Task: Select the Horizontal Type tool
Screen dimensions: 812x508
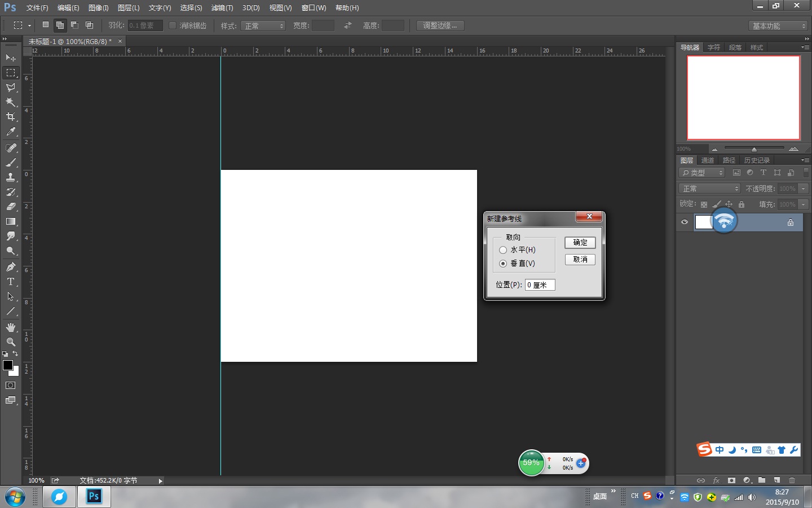Action: coord(11,282)
